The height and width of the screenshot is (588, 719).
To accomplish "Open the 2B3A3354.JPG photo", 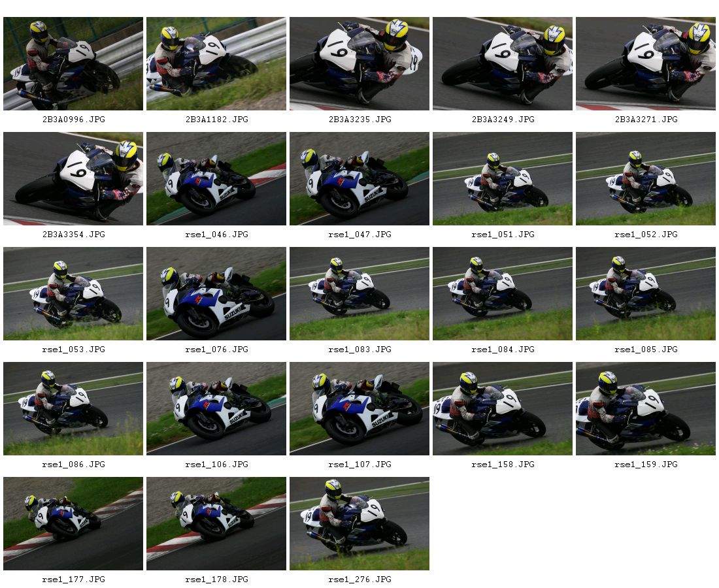I will point(73,179).
